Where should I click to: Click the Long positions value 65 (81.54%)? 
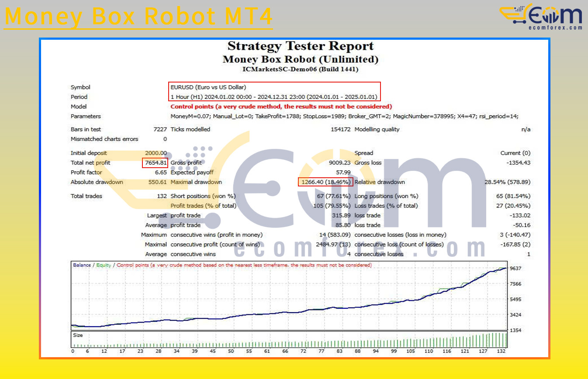[x=513, y=196]
